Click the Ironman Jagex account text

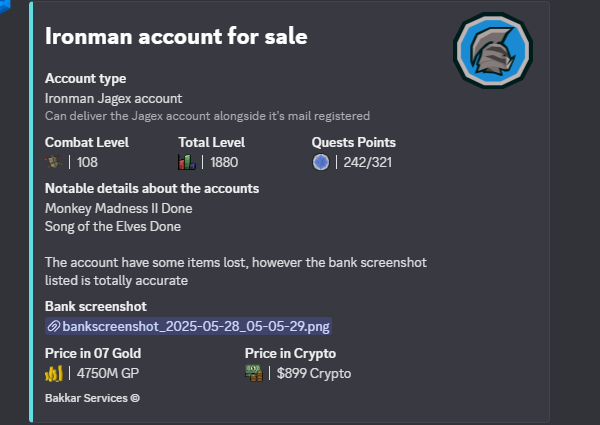tap(114, 99)
